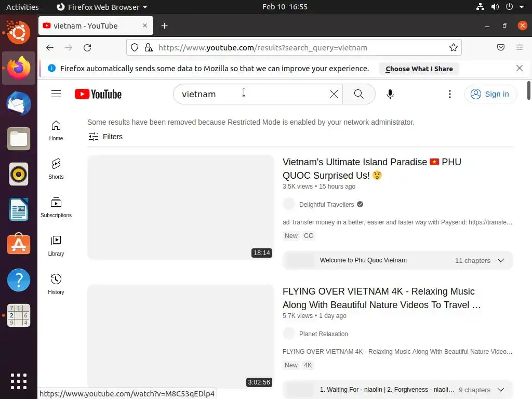Open the volume icon in system tray
The width and height of the screenshot is (532, 399).
(x=495, y=7)
